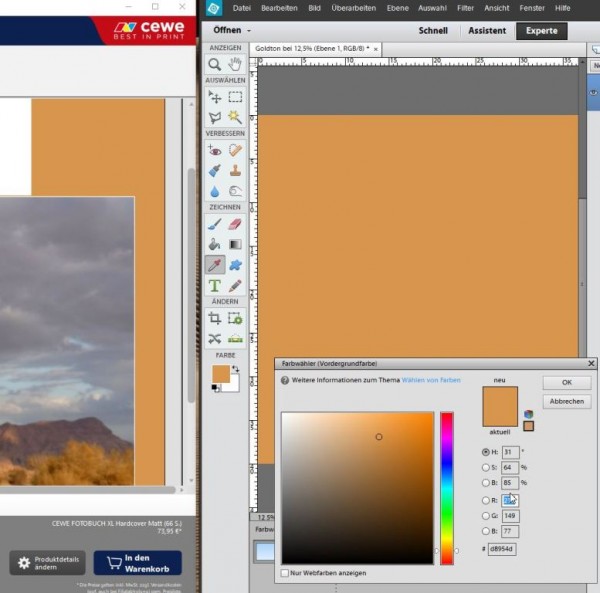Choose the Move tool

[x=215, y=97]
